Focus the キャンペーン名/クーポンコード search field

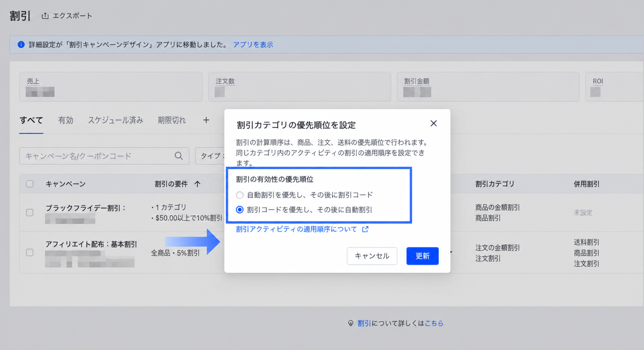(x=104, y=156)
